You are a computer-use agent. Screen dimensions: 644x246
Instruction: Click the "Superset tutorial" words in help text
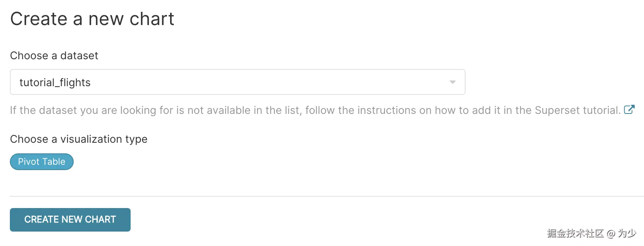point(577,110)
